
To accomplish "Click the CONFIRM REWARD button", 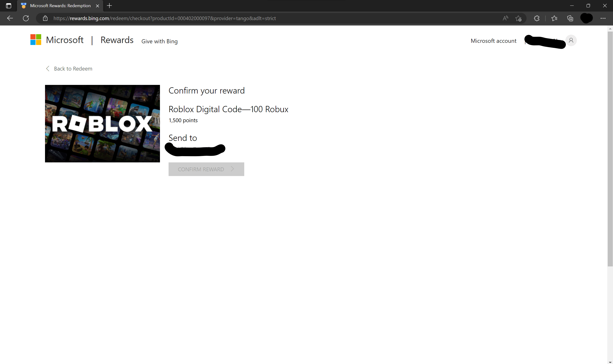I will [206, 169].
